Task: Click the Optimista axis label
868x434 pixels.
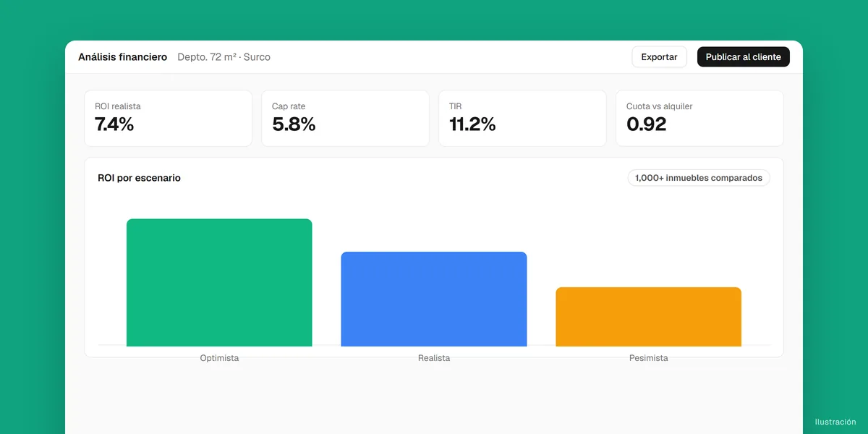Action: tap(219, 358)
